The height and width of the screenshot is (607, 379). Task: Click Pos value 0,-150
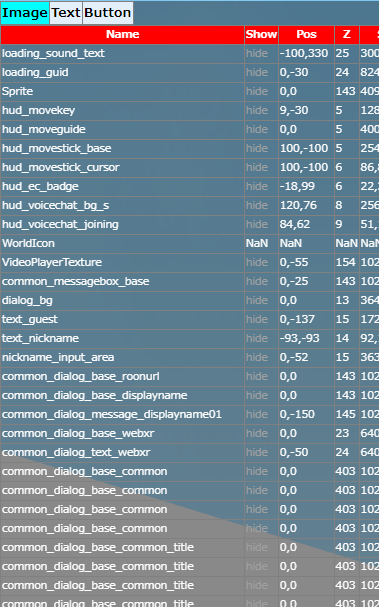(x=297, y=414)
